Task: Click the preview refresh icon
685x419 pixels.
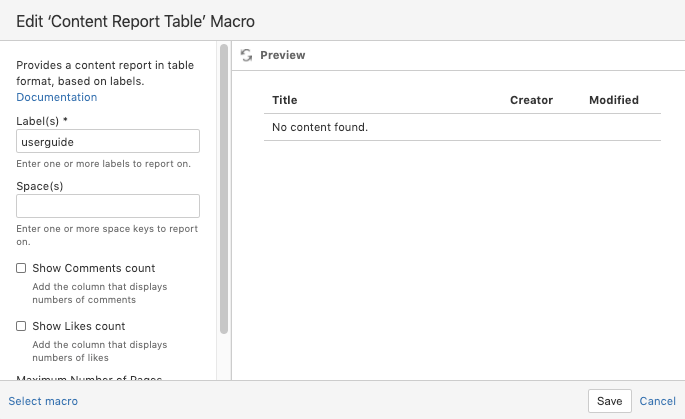Action: (247, 56)
